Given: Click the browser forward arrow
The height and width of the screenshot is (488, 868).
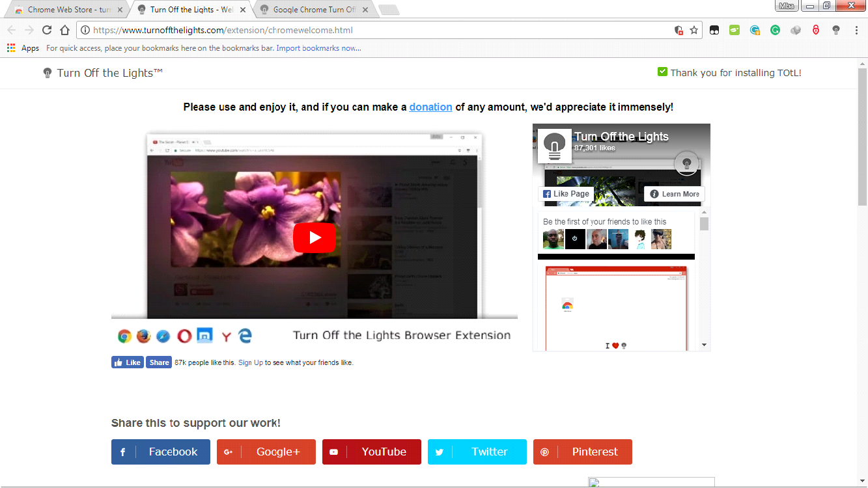Looking at the screenshot, I should (x=29, y=30).
